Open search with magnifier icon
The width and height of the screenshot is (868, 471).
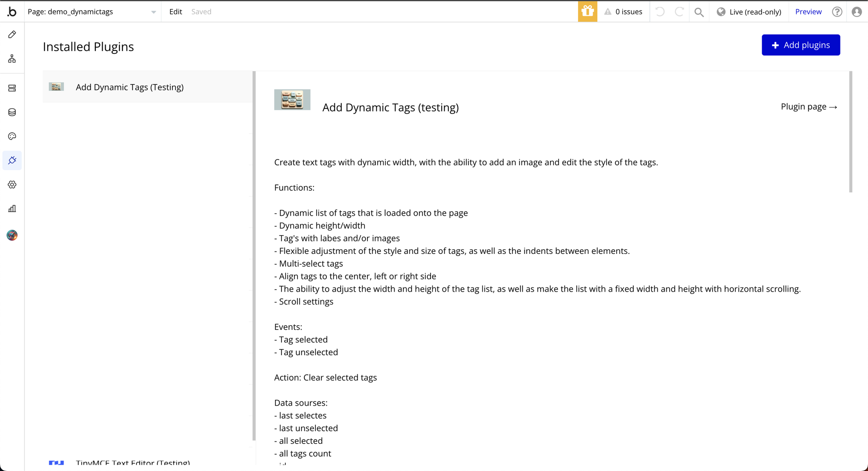(699, 12)
